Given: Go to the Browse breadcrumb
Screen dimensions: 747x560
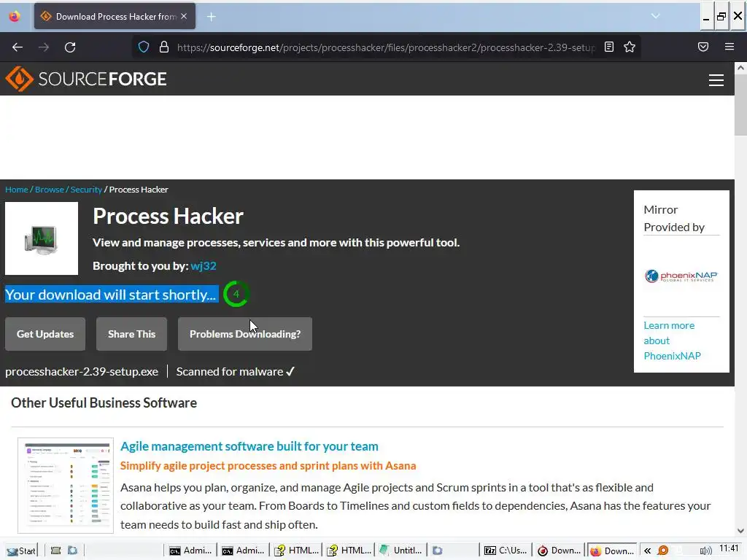Looking at the screenshot, I should pos(50,190).
